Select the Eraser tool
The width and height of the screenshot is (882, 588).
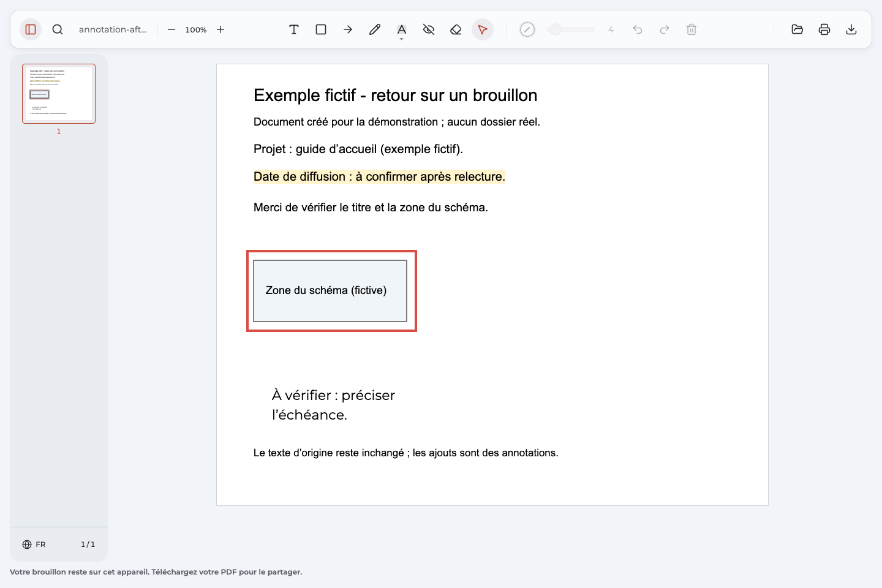(456, 29)
